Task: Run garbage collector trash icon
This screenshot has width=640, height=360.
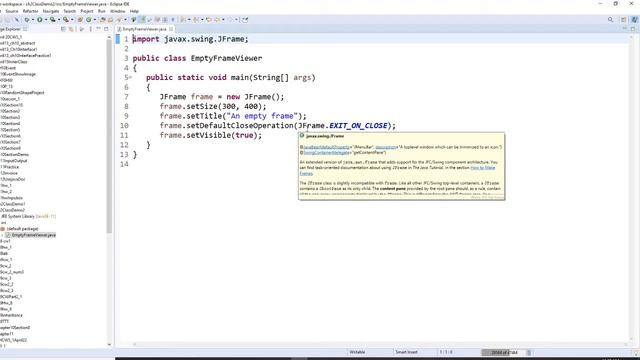Action: pyautogui.click(x=529, y=352)
